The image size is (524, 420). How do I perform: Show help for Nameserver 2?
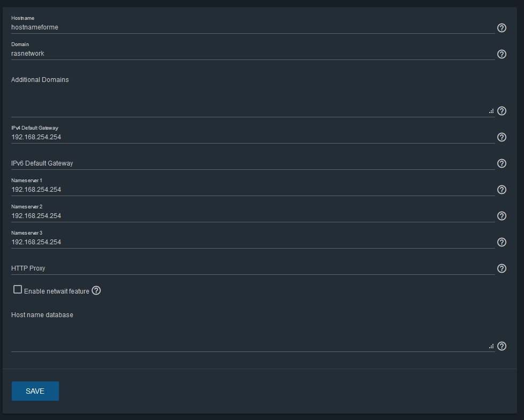pyautogui.click(x=501, y=216)
